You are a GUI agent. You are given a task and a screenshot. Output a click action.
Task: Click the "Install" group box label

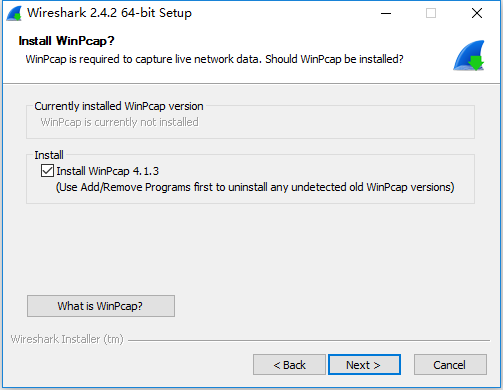click(x=49, y=155)
